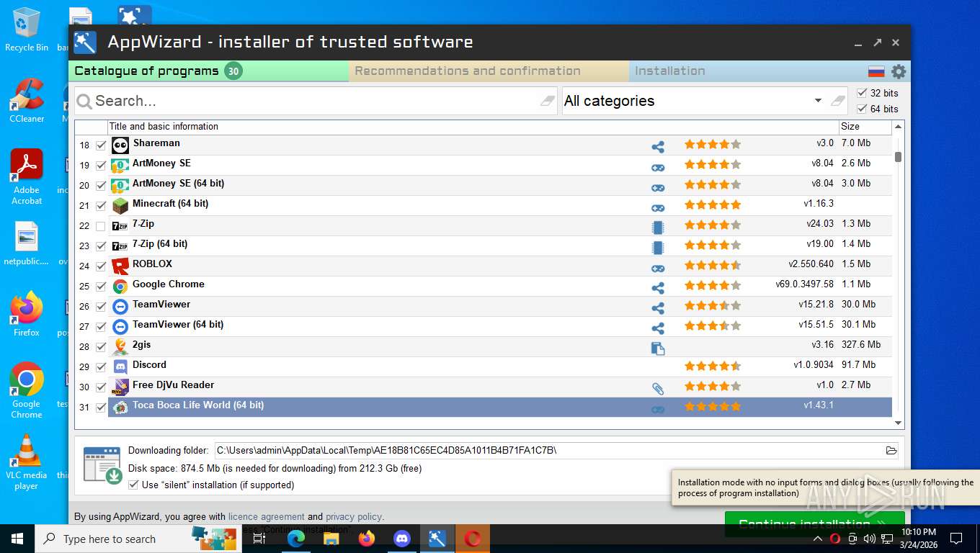
Task: Click the magnifier search icon
Action: (84, 102)
